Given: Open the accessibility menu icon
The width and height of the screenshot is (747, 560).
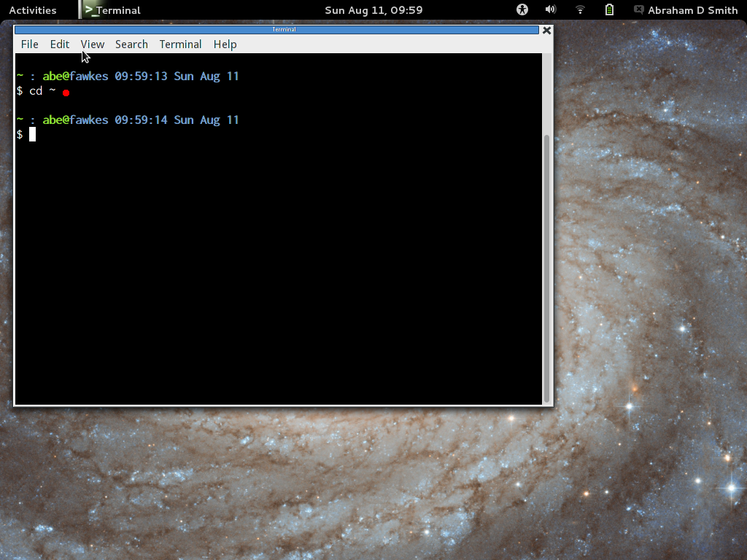Looking at the screenshot, I should tap(522, 9).
